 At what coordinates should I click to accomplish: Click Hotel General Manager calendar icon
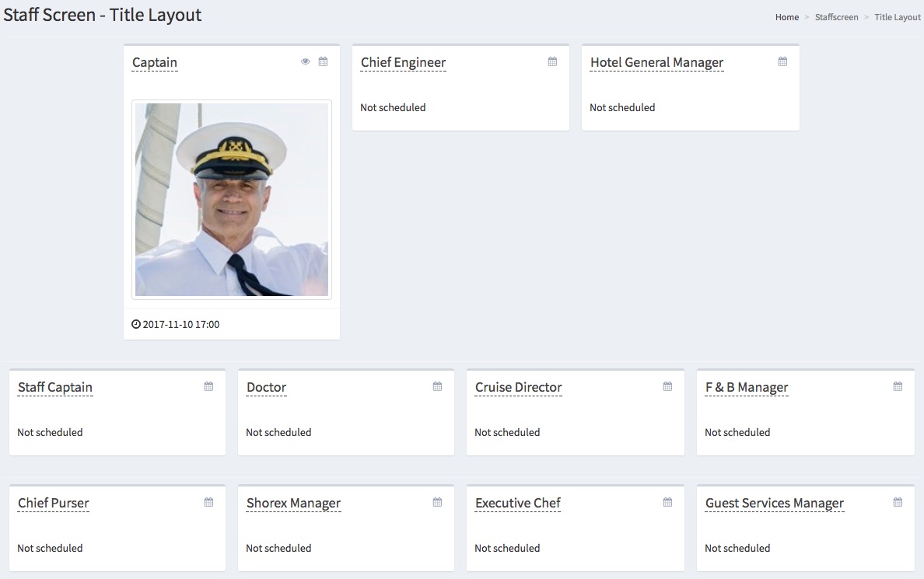782,61
